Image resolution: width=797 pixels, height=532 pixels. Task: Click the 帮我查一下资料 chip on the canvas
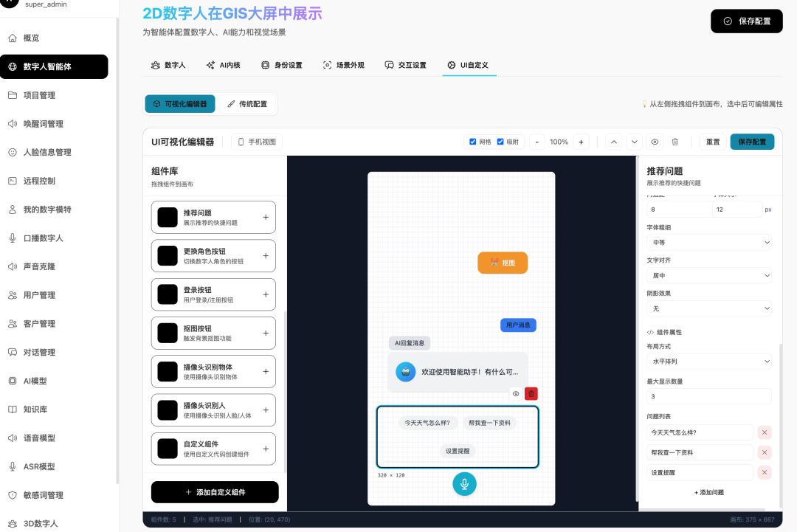pos(489,423)
